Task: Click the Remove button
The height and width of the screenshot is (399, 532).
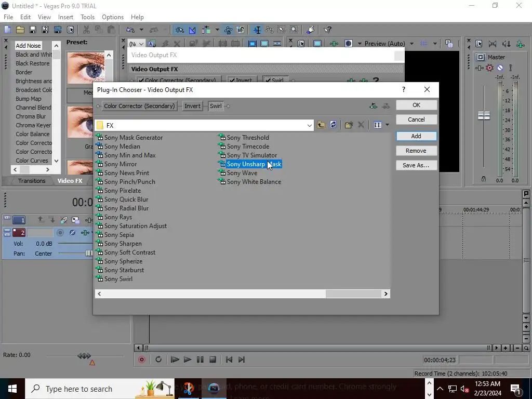Action: [x=416, y=151]
